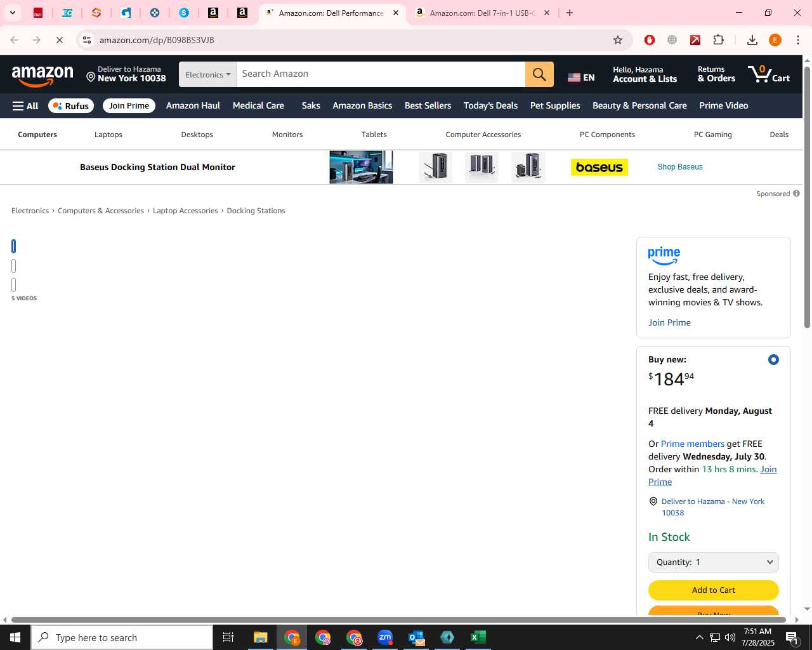
Task: Open the Laptops category menu item
Action: [108, 135]
